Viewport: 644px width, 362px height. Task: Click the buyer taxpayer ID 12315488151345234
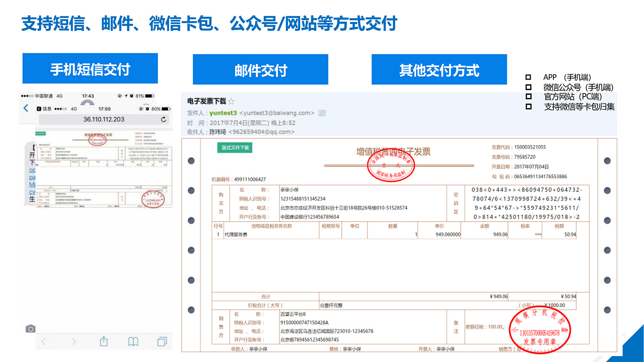[x=303, y=199]
